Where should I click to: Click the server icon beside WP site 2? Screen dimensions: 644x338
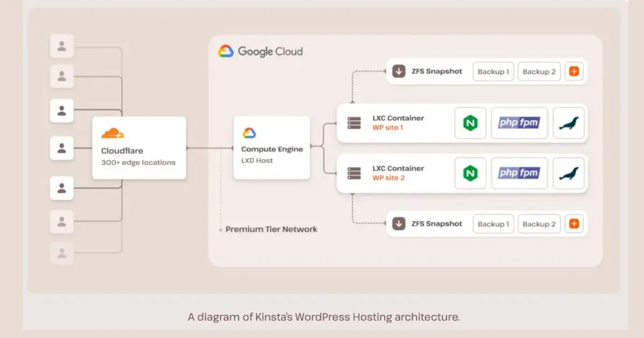coord(354,173)
